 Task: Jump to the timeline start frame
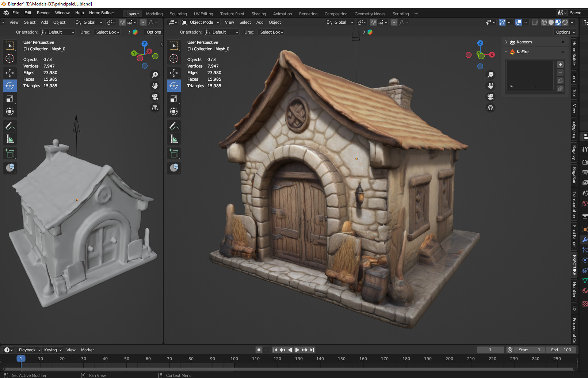click(x=275, y=350)
